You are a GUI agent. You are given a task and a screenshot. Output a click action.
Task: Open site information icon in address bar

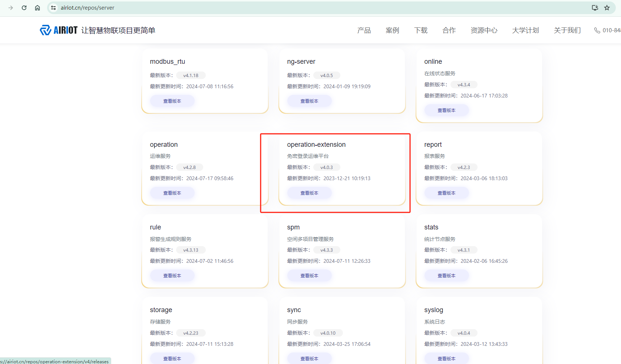[53, 8]
